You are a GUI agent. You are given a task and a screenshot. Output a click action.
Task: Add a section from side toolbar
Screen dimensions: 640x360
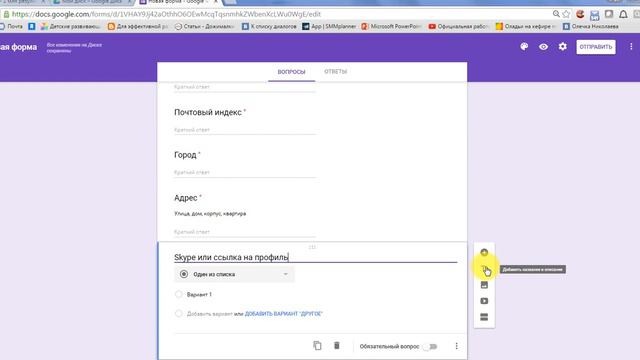pyautogui.click(x=484, y=317)
